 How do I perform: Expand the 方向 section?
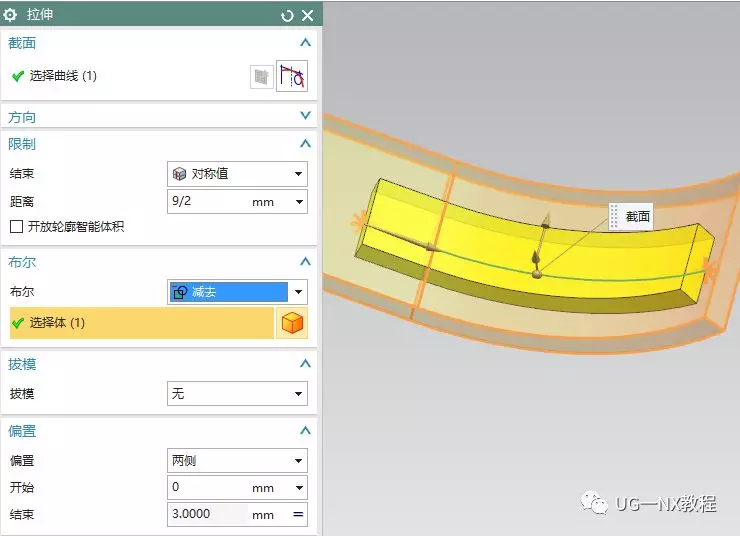pos(305,117)
